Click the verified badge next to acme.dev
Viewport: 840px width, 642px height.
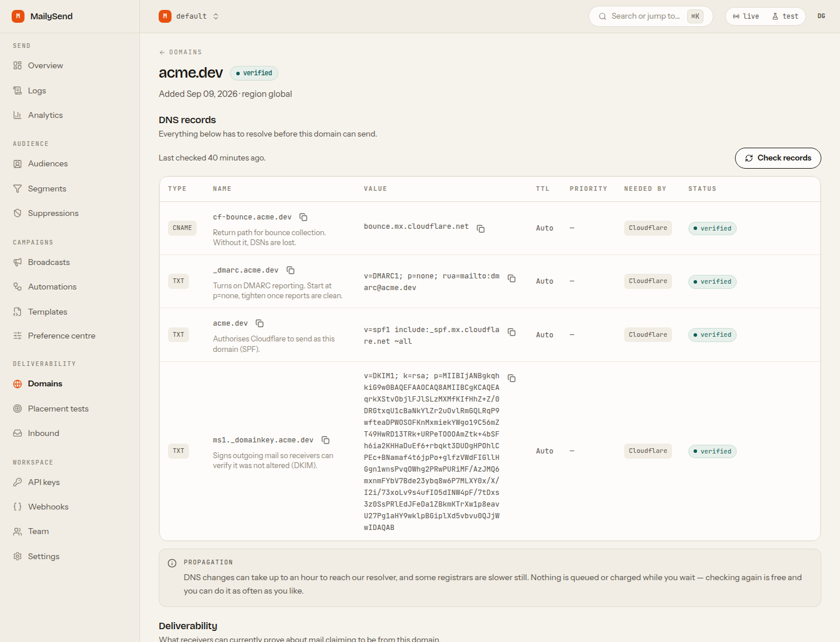(254, 73)
